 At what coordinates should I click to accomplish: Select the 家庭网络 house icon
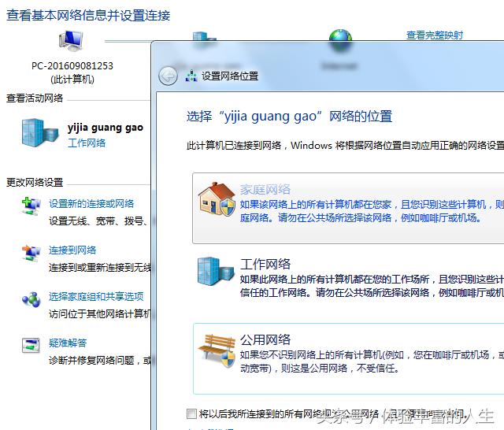click(217, 199)
